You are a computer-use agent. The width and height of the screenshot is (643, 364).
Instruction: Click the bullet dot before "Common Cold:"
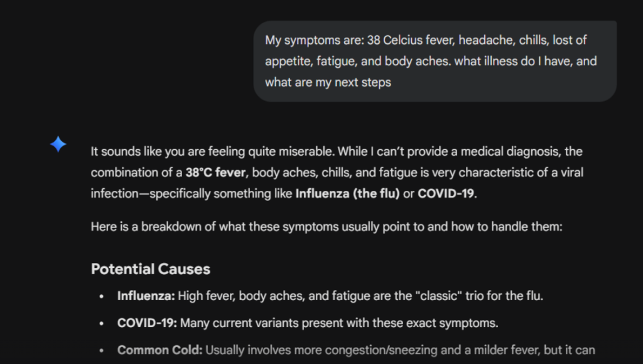click(x=101, y=350)
